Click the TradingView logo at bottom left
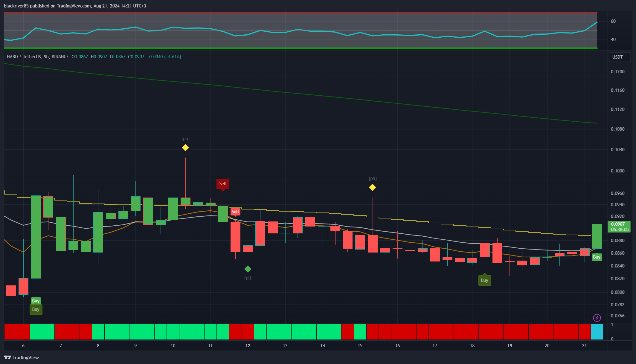The width and height of the screenshot is (636, 364). (21, 357)
